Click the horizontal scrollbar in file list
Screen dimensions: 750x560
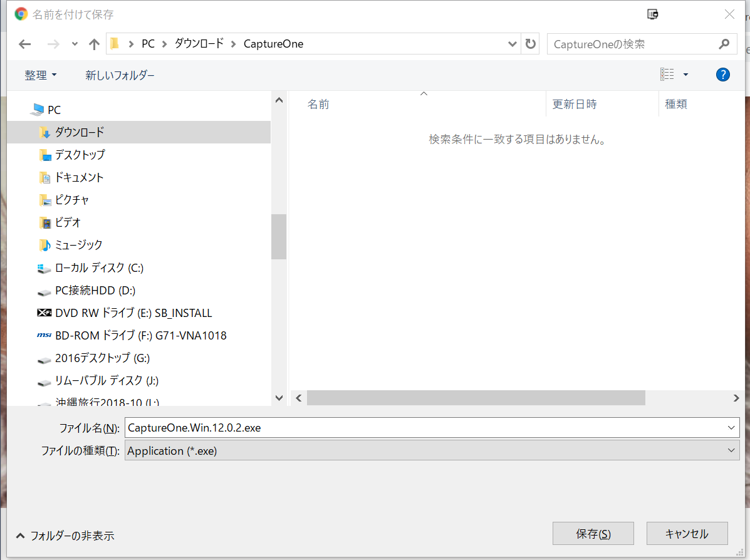476,398
